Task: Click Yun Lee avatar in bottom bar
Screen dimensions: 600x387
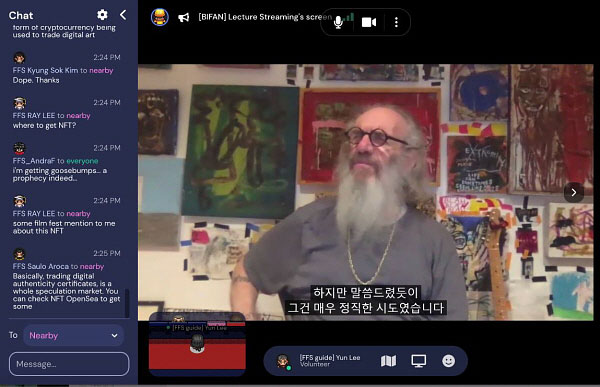Action: [283, 361]
